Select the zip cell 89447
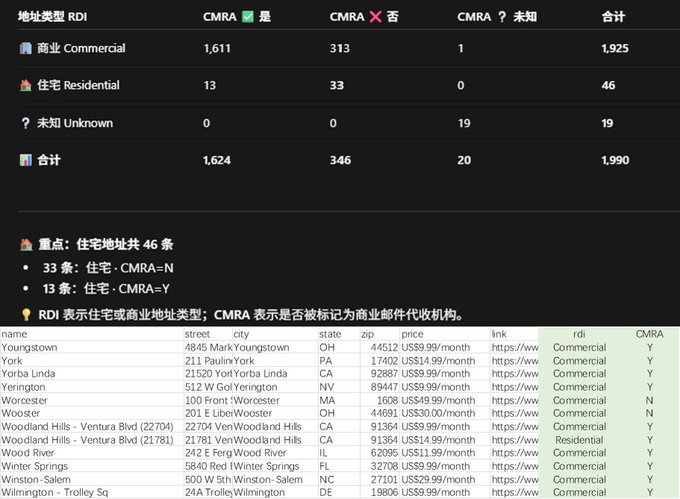The image size is (680, 499). [379, 387]
